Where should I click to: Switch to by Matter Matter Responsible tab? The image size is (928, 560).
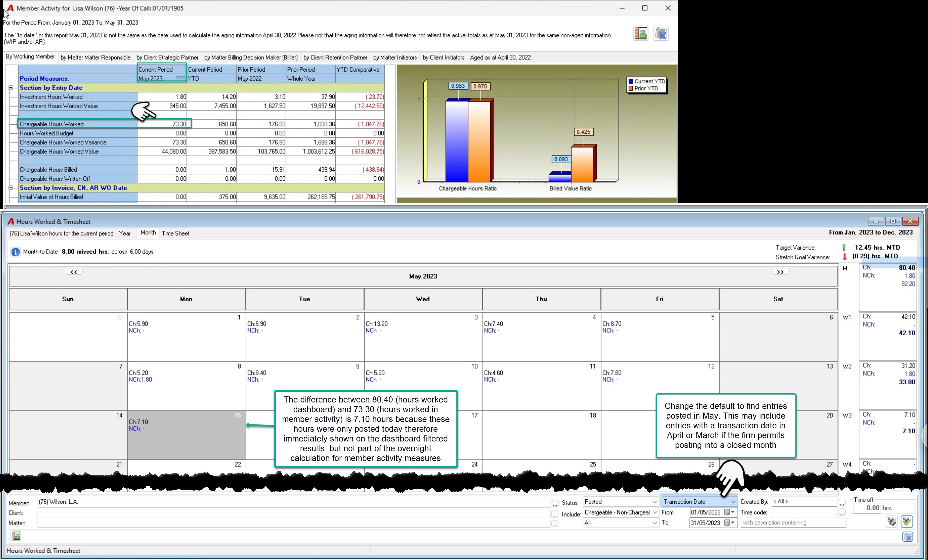96,58
